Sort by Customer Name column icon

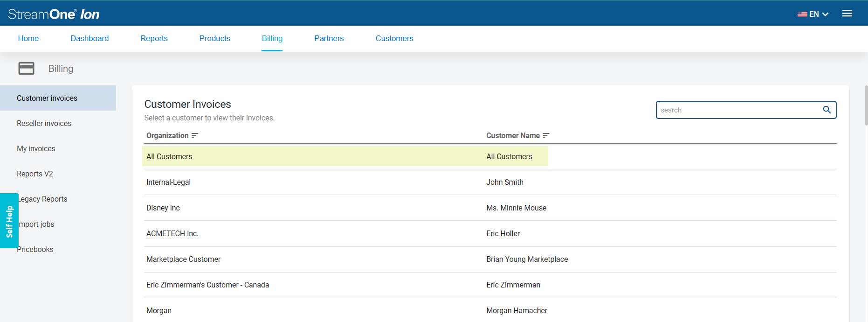pos(546,135)
